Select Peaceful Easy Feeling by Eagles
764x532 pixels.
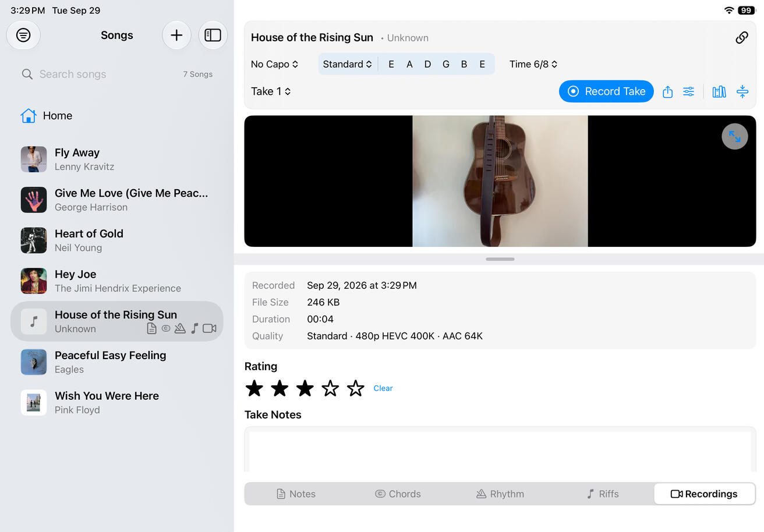tap(116, 362)
